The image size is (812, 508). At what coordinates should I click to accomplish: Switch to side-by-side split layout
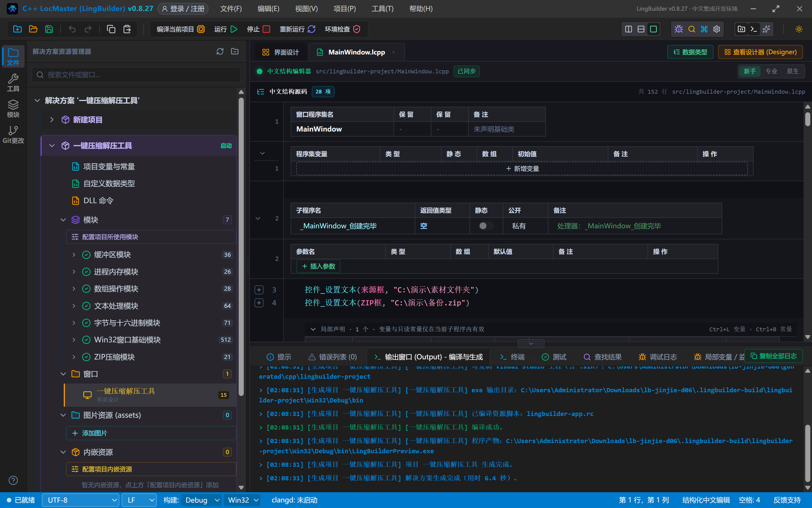click(x=628, y=29)
